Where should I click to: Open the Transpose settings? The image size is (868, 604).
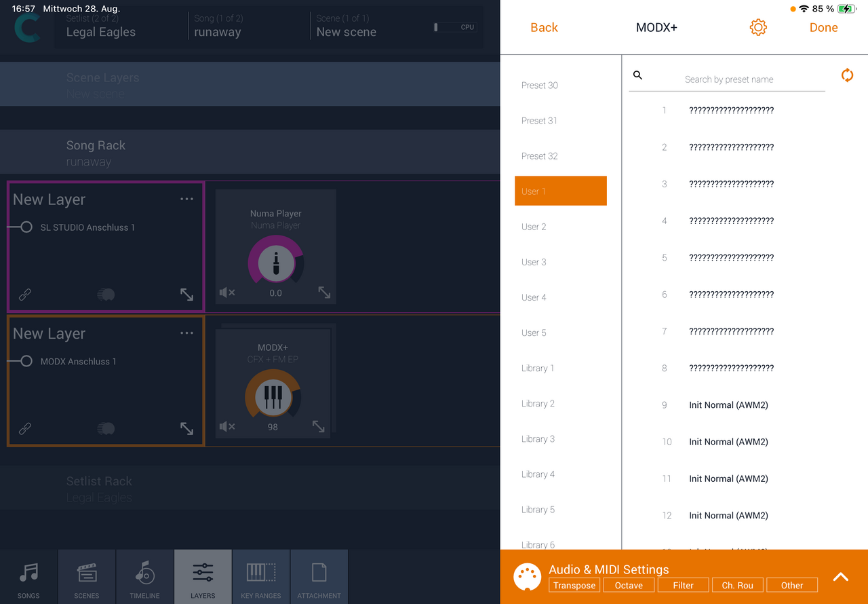(574, 585)
